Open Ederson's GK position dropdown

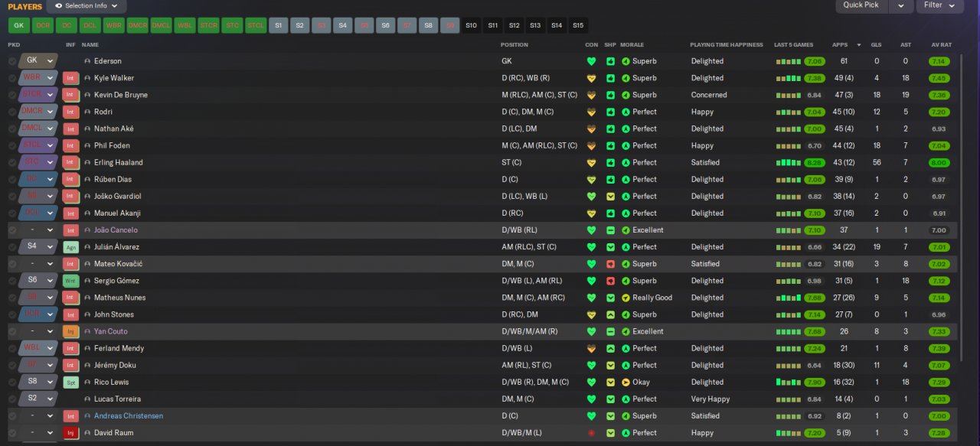point(38,60)
